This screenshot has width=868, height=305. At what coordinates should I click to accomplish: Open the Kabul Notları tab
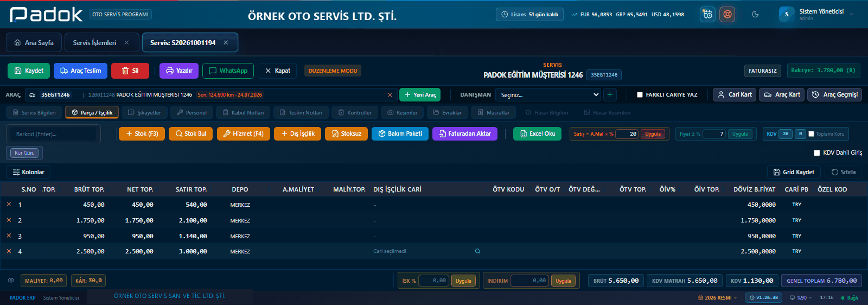click(x=243, y=112)
